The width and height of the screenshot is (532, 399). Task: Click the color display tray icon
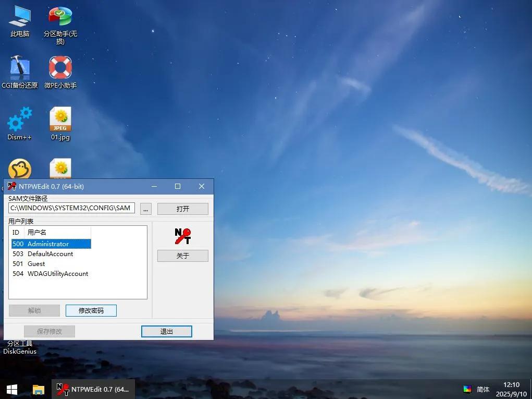pyautogui.click(x=467, y=389)
